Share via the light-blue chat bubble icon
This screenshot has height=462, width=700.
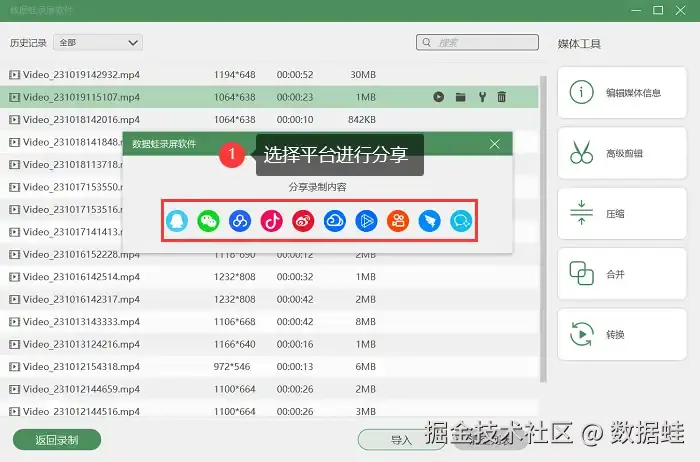point(461,221)
